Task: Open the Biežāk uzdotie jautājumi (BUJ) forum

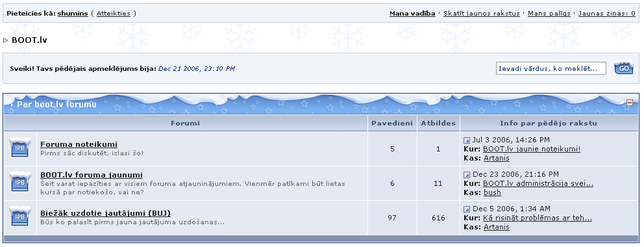Action: [x=106, y=213]
